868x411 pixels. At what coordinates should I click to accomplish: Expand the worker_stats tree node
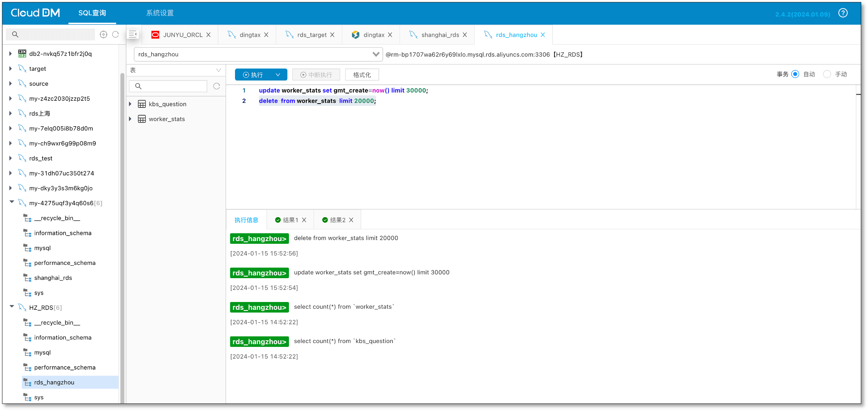tap(131, 119)
